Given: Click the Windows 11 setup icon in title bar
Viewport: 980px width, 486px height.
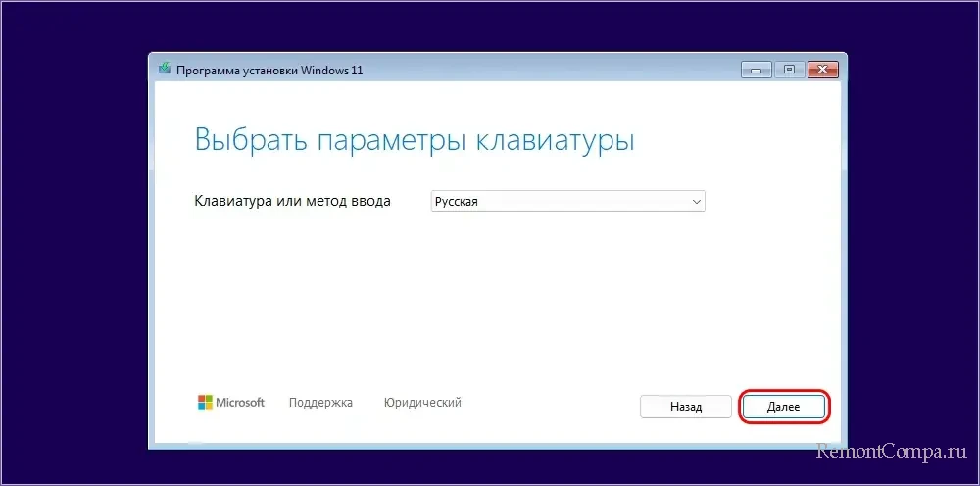Looking at the screenshot, I should coord(165,70).
